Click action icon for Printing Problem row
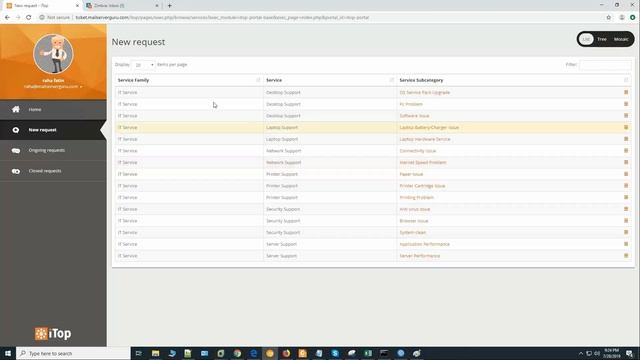The height and width of the screenshot is (360, 640). click(x=626, y=197)
